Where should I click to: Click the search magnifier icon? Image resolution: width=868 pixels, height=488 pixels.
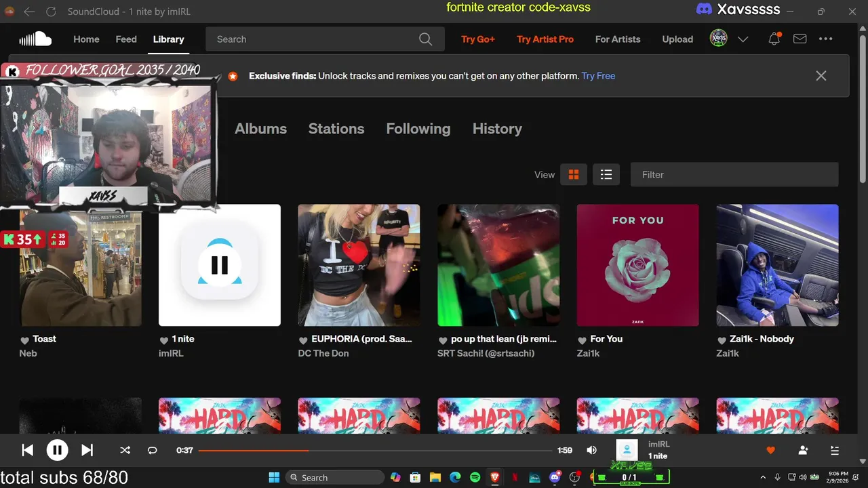[x=425, y=39]
